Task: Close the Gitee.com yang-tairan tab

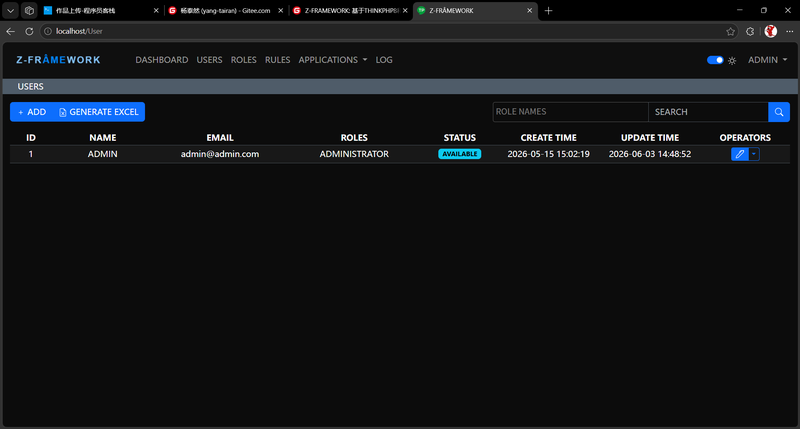Action: click(281, 10)
